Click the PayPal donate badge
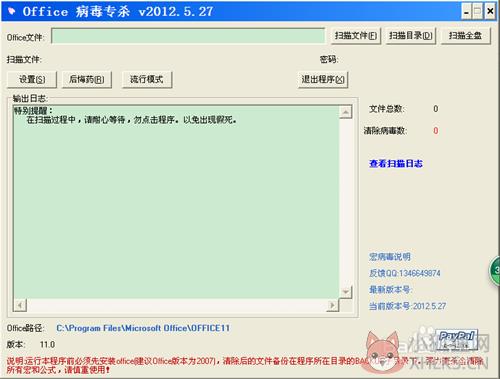Viewport: 500px width, 379px height. point(456,339)
